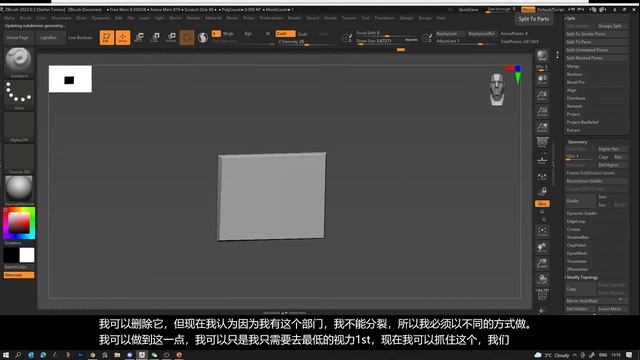Click the head camera view indicator
Image resolution: width=640 pixels, height=360 pixels.
click(x=497, y=89)
